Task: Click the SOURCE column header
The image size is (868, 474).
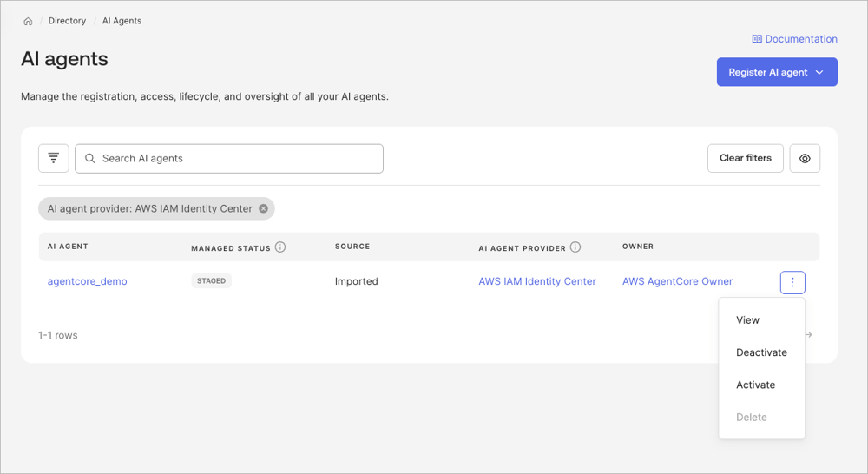Action: click(x=352, y=247)
